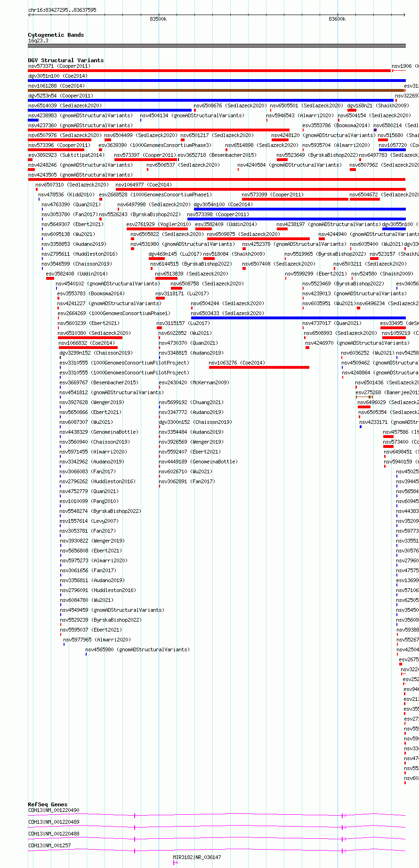The height and width of the screenshot is (868, 419).
Task: Select nsv1064977 (Coe2014)
Action: click(144, 185)
